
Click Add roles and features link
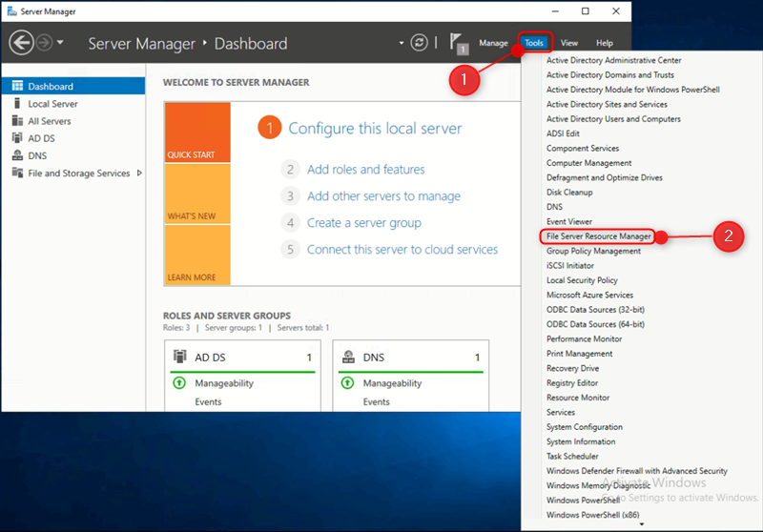(365, 169)
